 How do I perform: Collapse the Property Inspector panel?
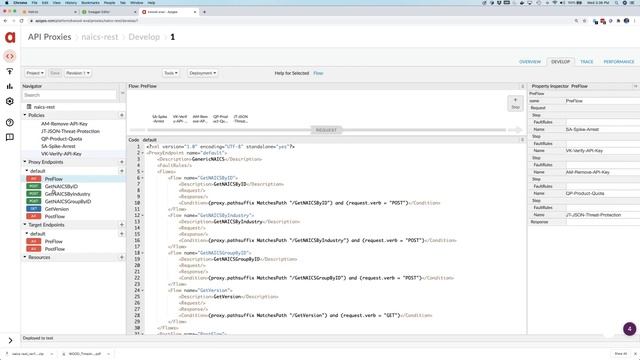pos(636,86)
